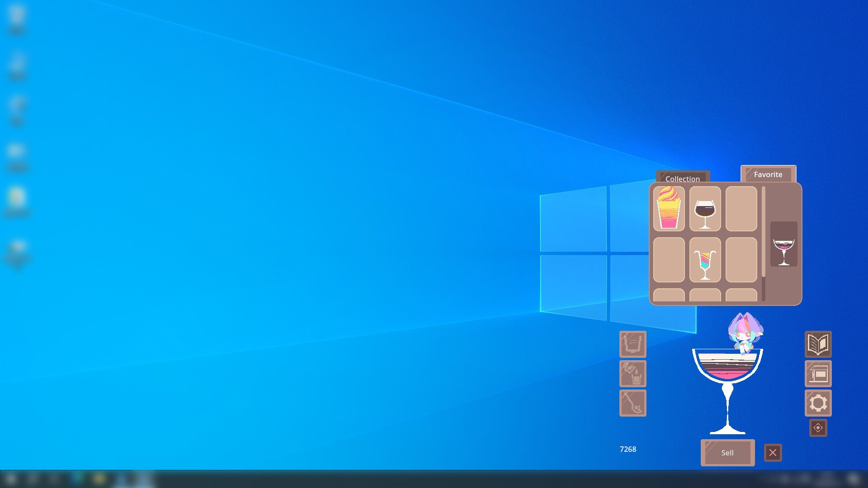Click the Windows Start button in taskbar

point(11,479)
